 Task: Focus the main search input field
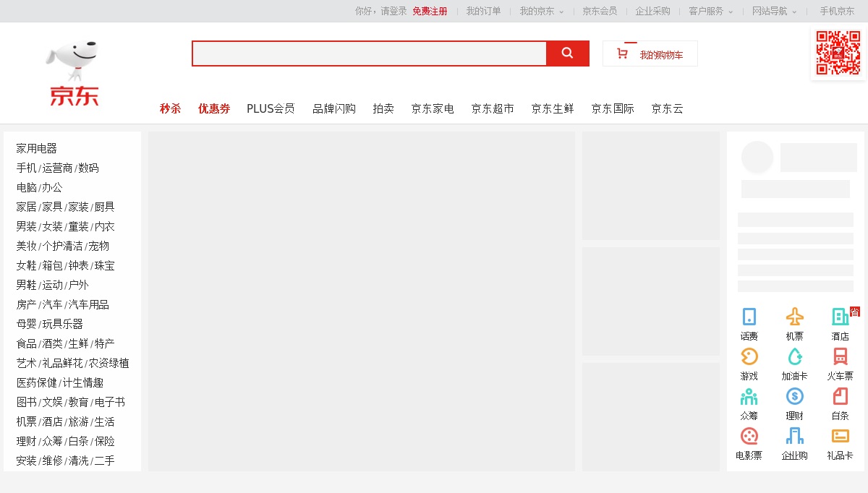pyautogui.click(x=370, y=53)
